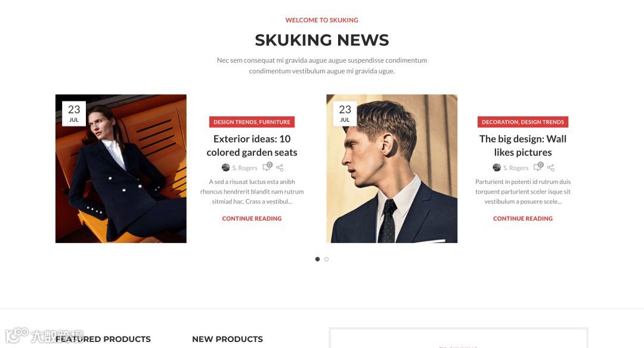Click S. Rogers author name on second post
Image resolution: width=644 pixels, height=348 pixels.
[x=516, y=168]
